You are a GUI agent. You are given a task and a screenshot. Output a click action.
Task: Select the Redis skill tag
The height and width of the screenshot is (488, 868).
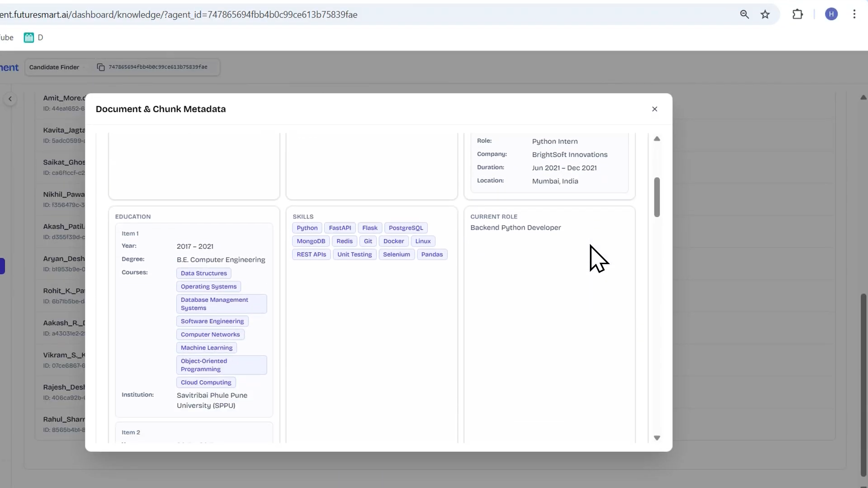click(344, 241)
